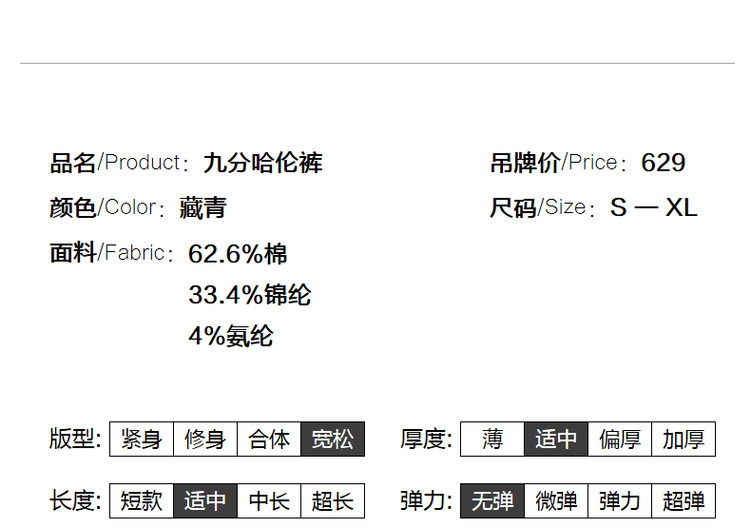The width and height of the screenshot is (750, 527).
Task: Click the product name 九分哈伦裤
Action: (263, 163)
